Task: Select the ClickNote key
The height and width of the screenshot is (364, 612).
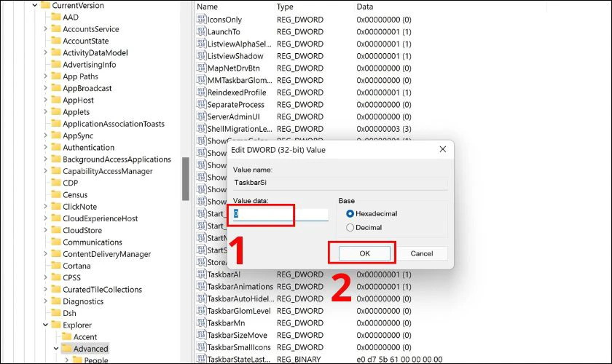Action: (79, 206)
